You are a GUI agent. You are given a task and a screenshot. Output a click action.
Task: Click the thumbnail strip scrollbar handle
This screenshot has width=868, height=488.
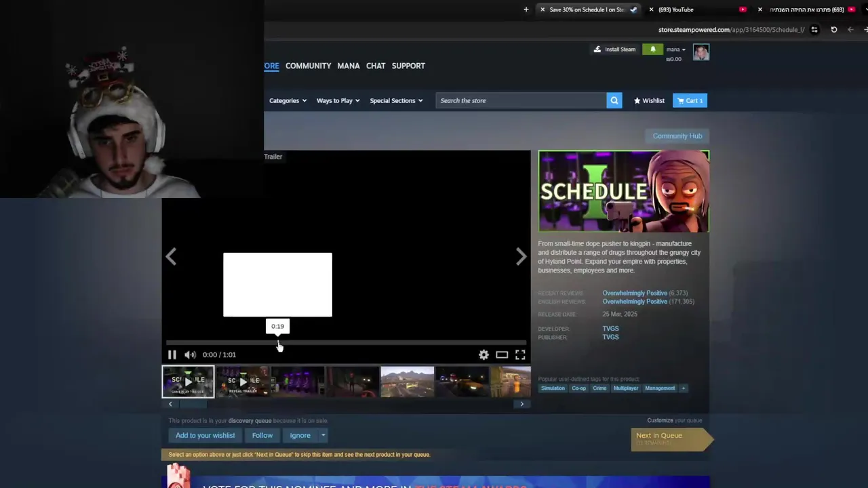[x=193, y=404]
